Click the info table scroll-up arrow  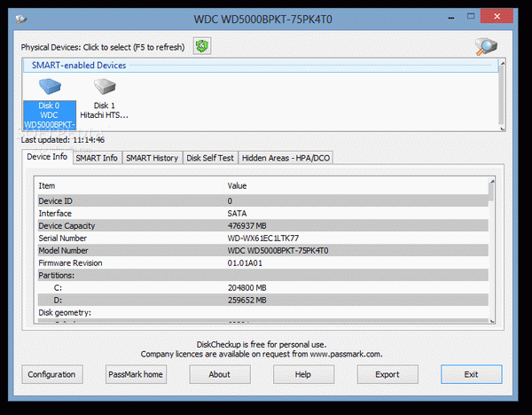[x=492, y=182]
